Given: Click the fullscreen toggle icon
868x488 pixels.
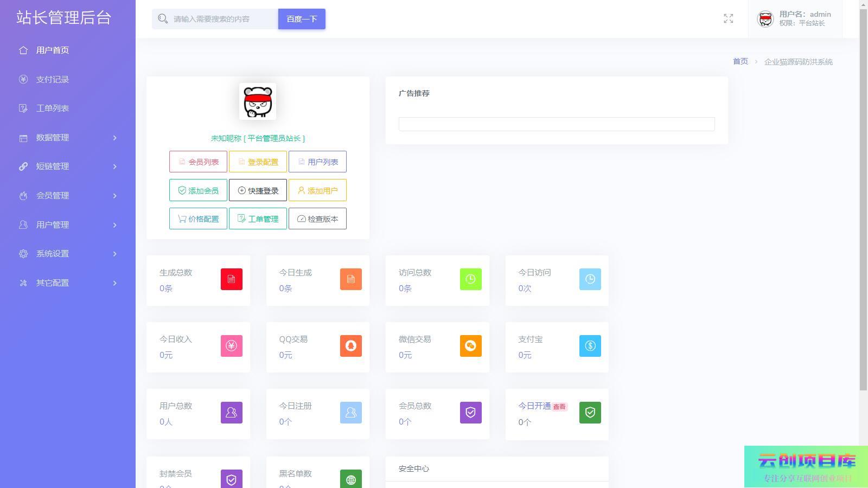Looking at the screenshot, I should coord(728,19).
